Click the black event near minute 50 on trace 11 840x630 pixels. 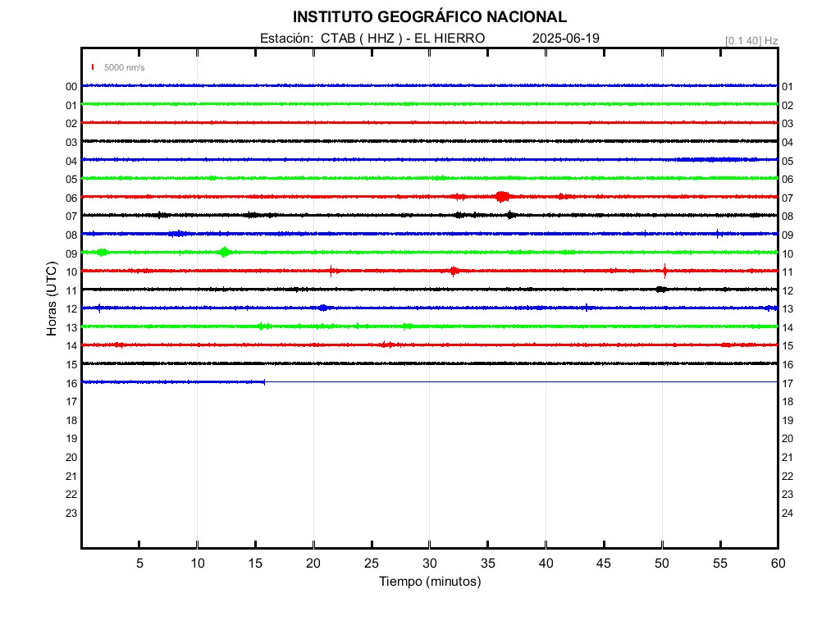pos(662,290)
